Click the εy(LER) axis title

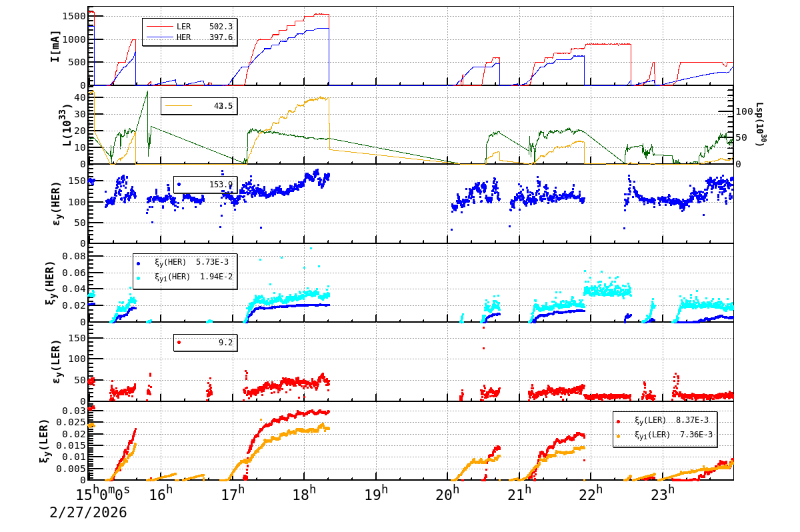pos(56,361)
